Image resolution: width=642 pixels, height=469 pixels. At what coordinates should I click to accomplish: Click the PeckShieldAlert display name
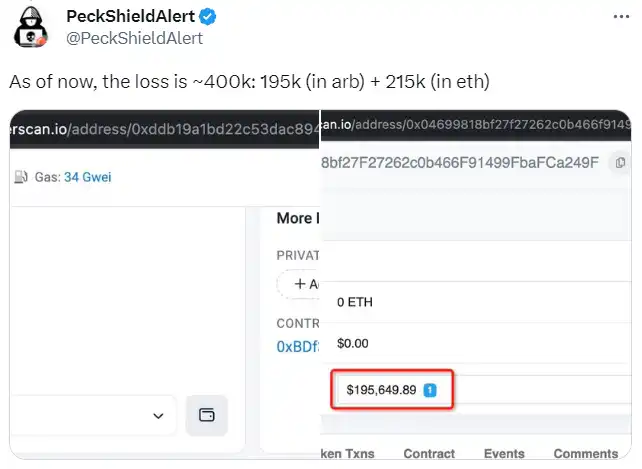tap(129, 17)
